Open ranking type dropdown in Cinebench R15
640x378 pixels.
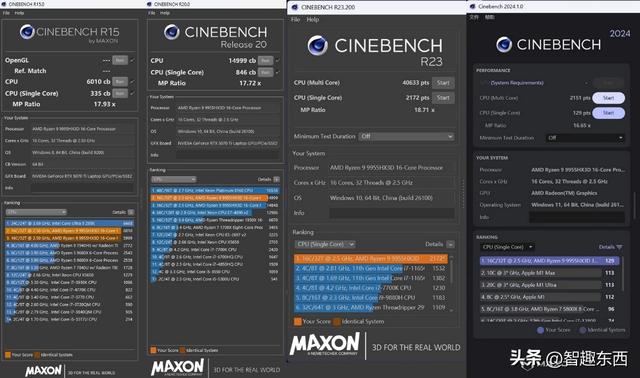(x=36, y=212)
